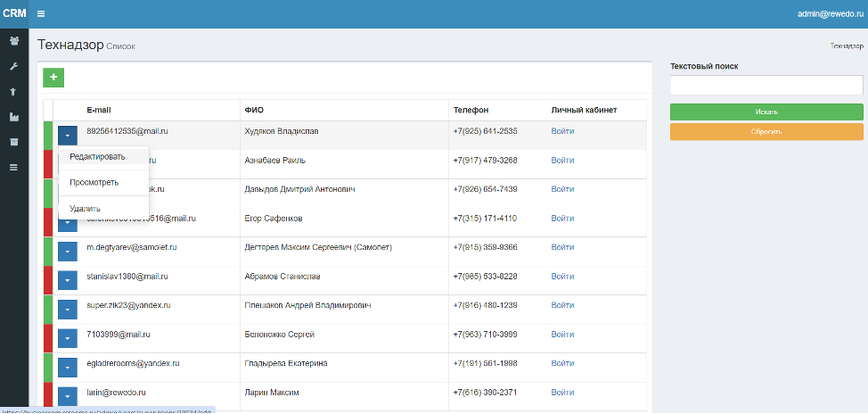Open the archive box section in sidebar
Screen dimensions: 868x414
(x=14, y=142)
